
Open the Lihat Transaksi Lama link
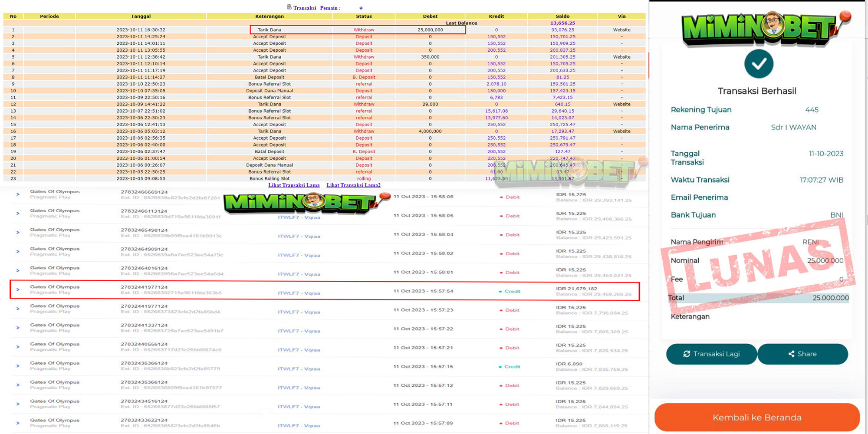pos(294,185)
